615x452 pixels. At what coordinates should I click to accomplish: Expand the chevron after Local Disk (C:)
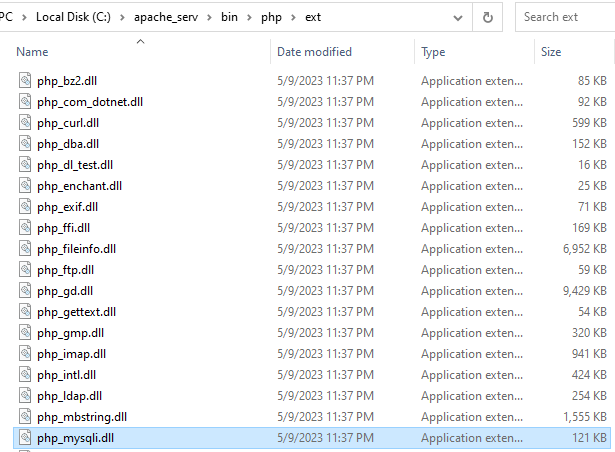122,18
